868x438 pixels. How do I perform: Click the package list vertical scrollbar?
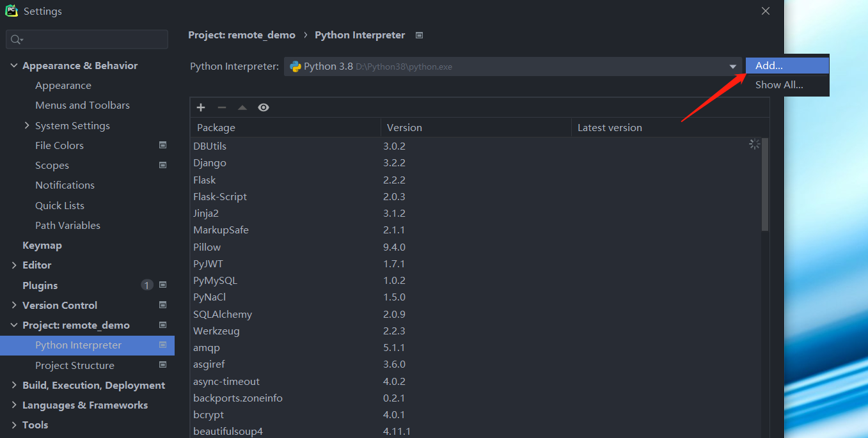pyautogui.click(x=765, y=185)
